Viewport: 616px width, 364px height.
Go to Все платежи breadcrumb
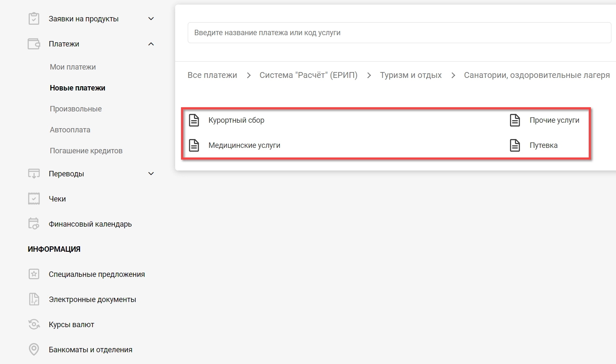coord(212,75)
